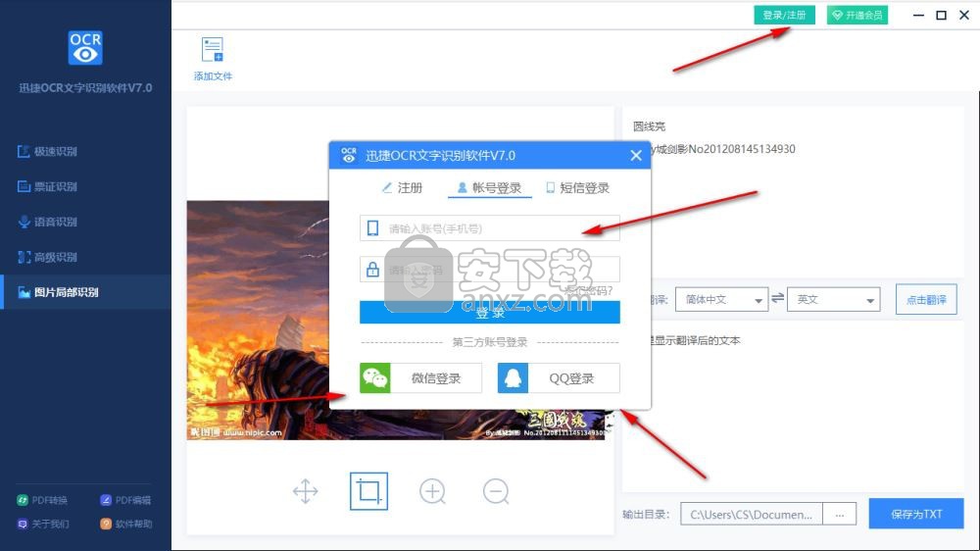Click the 高级识别 sidebar icon
This screenshot has height=551, width=980.
[24, 257]
